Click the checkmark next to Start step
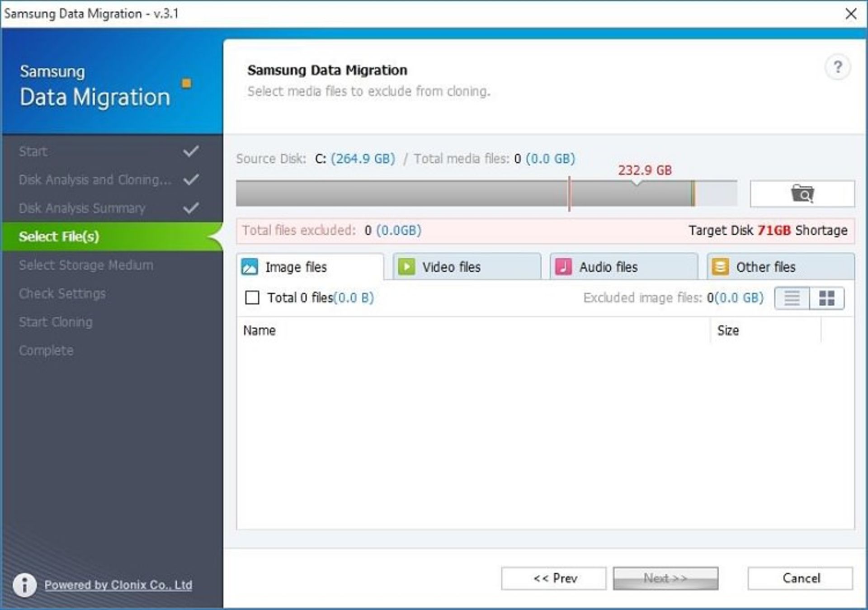The height and width of the screenshot is (610, 868). 191,151
